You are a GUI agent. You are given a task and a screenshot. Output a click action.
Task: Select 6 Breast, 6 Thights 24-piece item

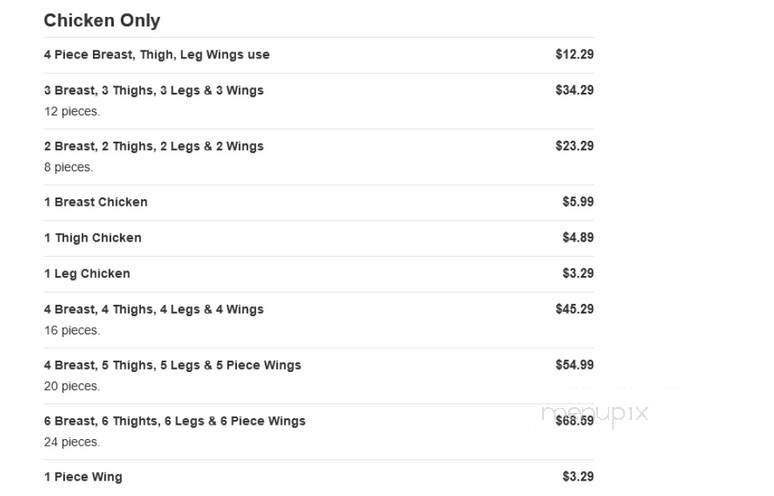pyautogui.click(x=175, y=422)
